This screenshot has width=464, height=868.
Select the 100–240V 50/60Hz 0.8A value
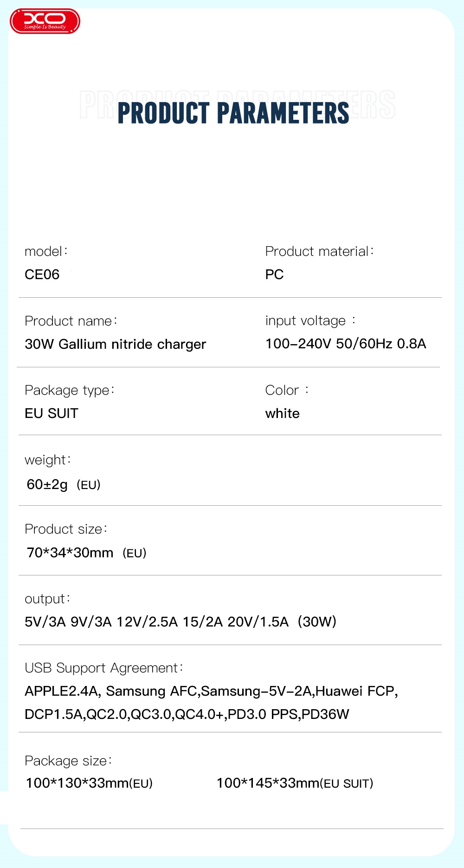click(346, 344)
